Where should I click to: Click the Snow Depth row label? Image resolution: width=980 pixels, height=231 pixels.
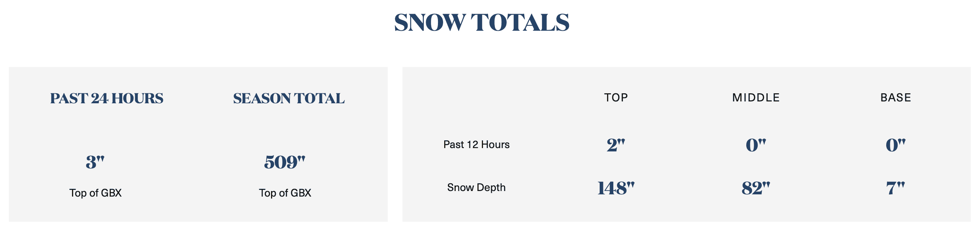pos(476,188)
